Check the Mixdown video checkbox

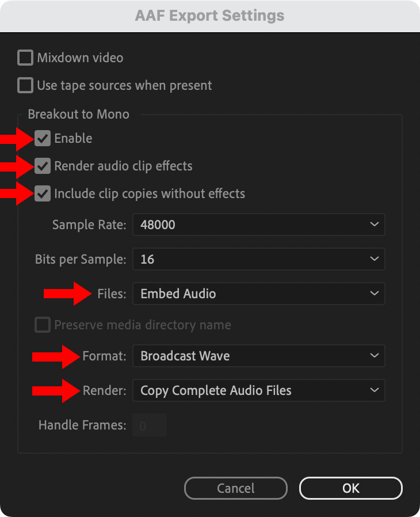(x=25, y=58)
